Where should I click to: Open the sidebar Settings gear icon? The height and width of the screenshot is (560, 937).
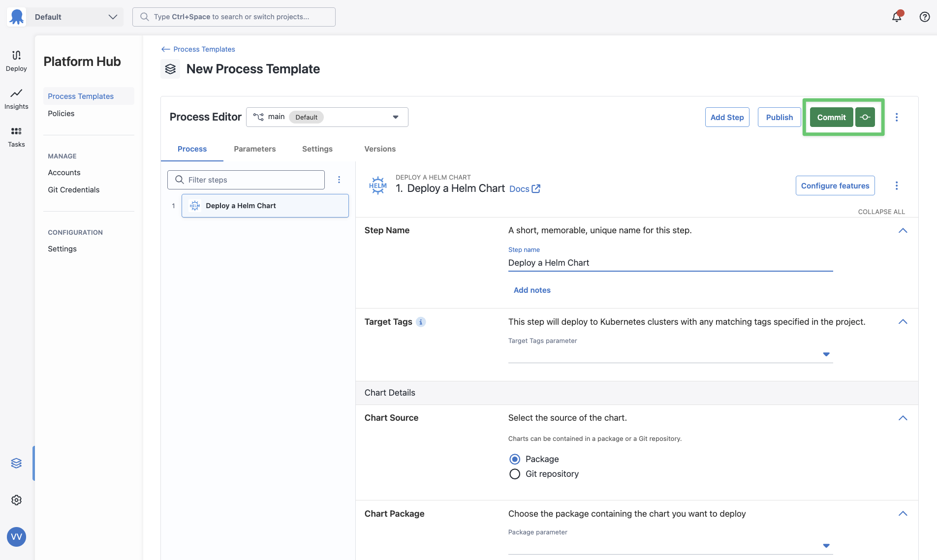[x=16, y=500]
